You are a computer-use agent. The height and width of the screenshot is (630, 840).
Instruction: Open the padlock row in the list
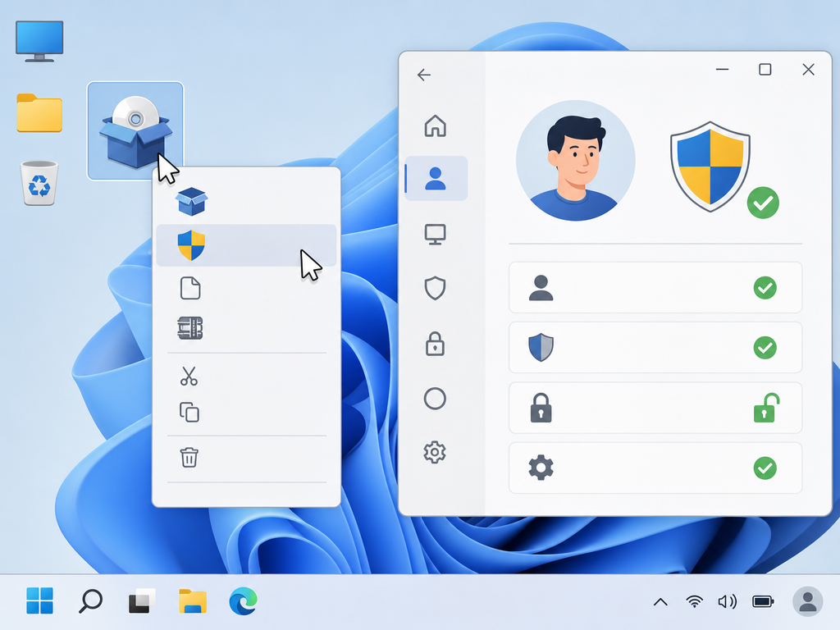pyautogui.click(x=655, y=408)
